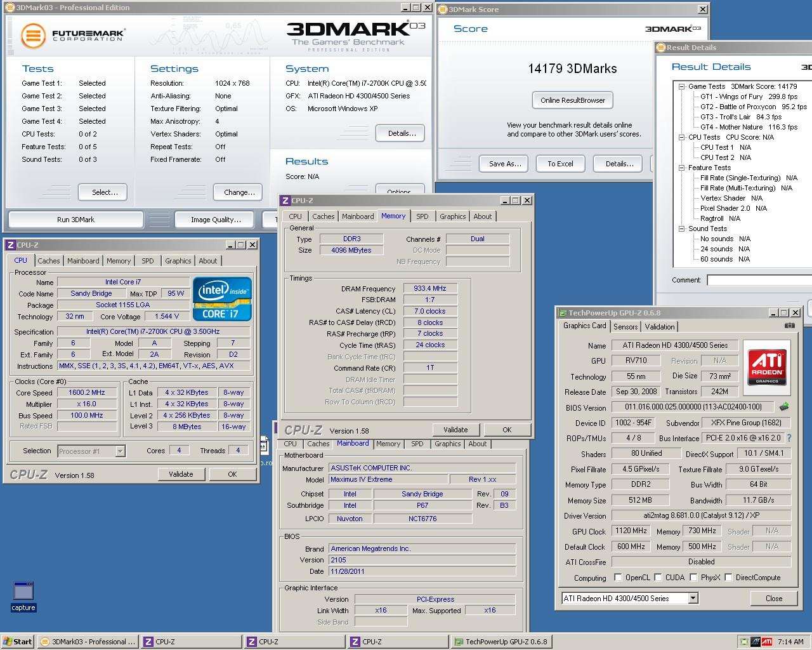
Task: Open Caches tab in CPU-Z processor window
Action: point(48,261)
